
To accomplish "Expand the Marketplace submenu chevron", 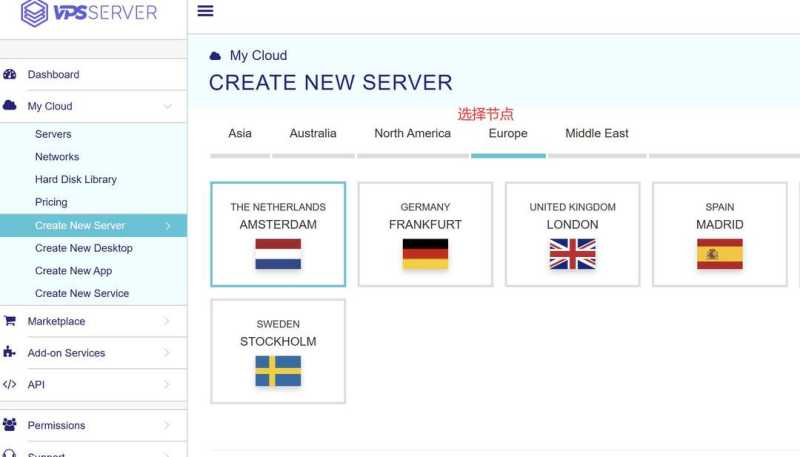I will [x=167, y=321].
